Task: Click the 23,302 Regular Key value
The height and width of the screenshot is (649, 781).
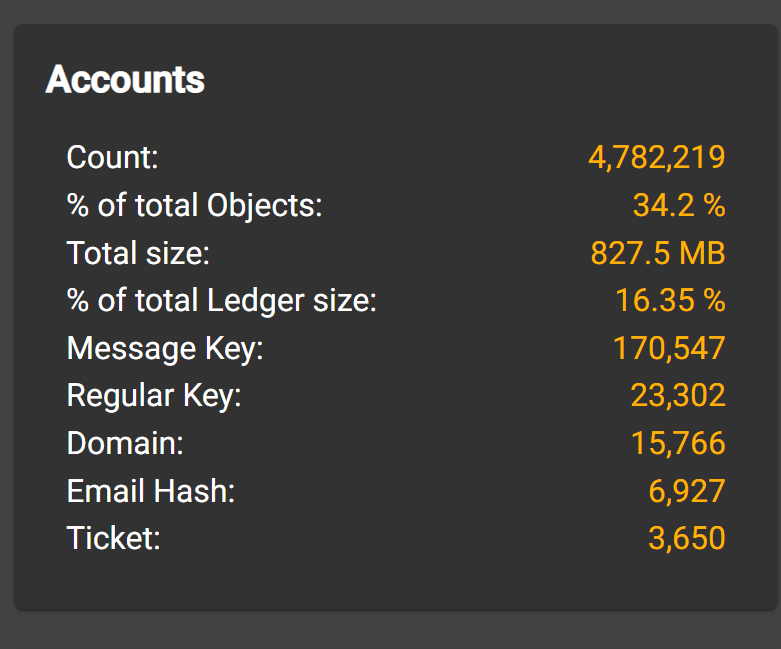Action: (678, 396)
